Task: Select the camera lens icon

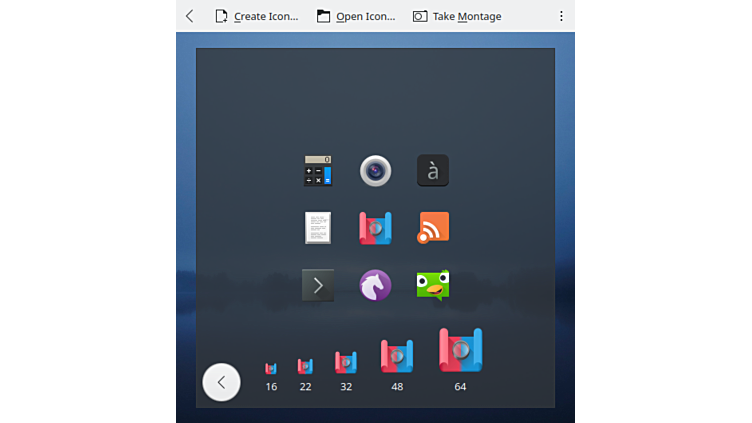Action: (x=375, y=171)
